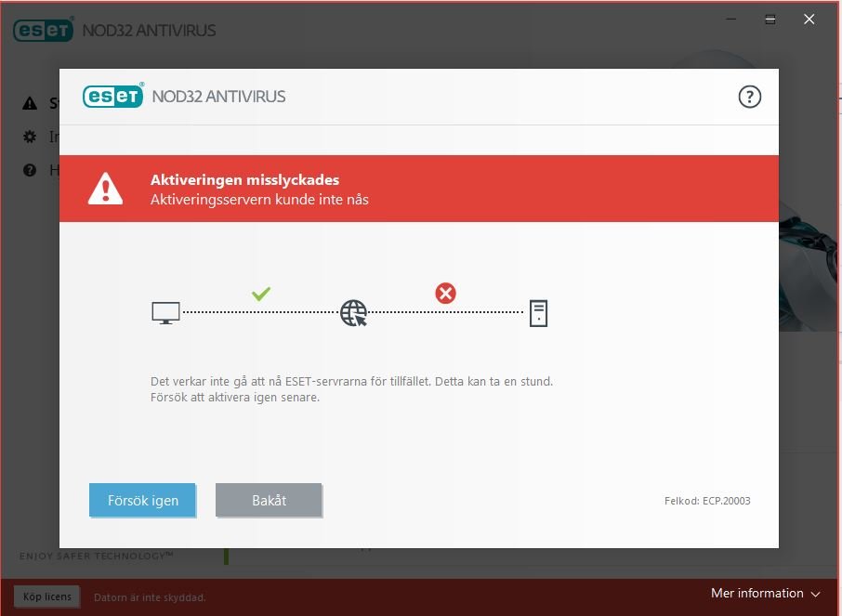
Task: Click the question mark sidebar icon in main window
Action: [x=30, y=170]
